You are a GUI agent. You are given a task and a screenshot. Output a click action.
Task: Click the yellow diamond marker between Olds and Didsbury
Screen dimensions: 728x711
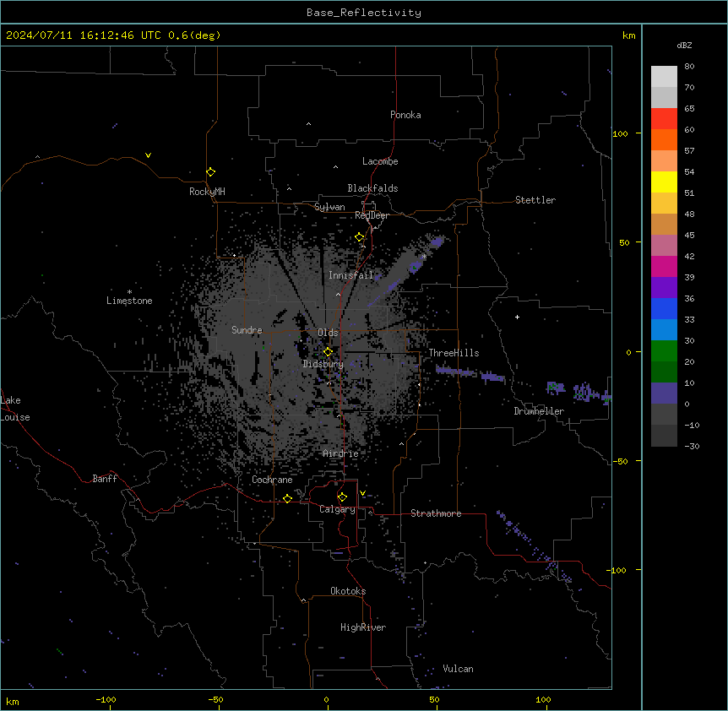click(x=329, y=352)
